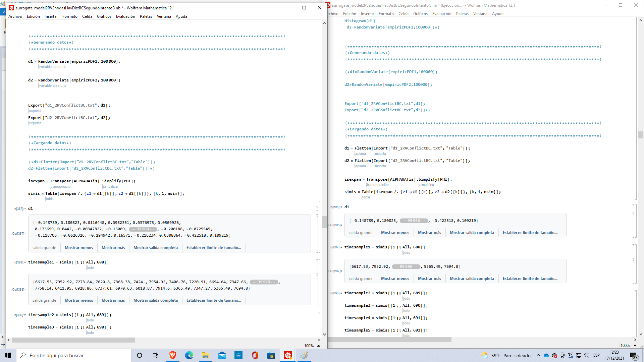This screenshot has height=362, width=644.
Task: Open Evaluación menu in left window
Action: (x=125, y=16)
